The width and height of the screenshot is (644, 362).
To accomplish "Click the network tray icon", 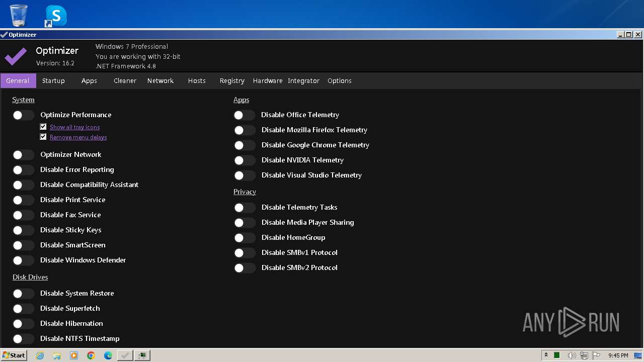I will pos(584,355).
